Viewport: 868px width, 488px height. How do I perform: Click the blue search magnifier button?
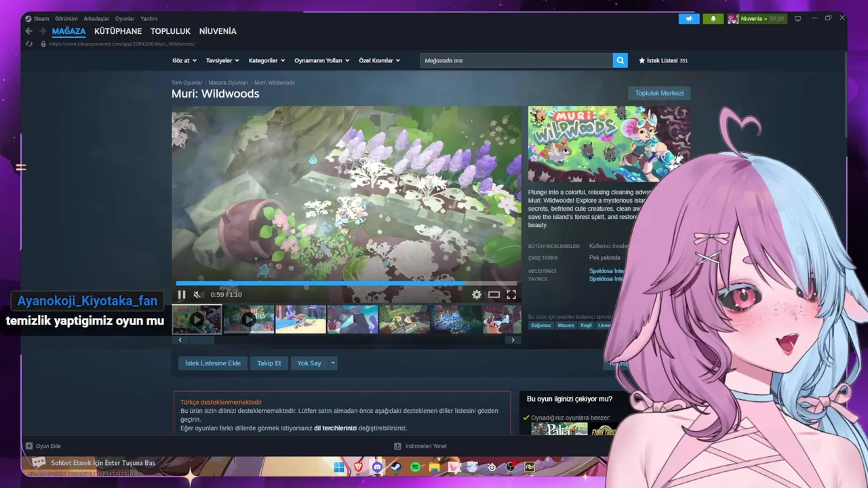[x=620, y=60]
